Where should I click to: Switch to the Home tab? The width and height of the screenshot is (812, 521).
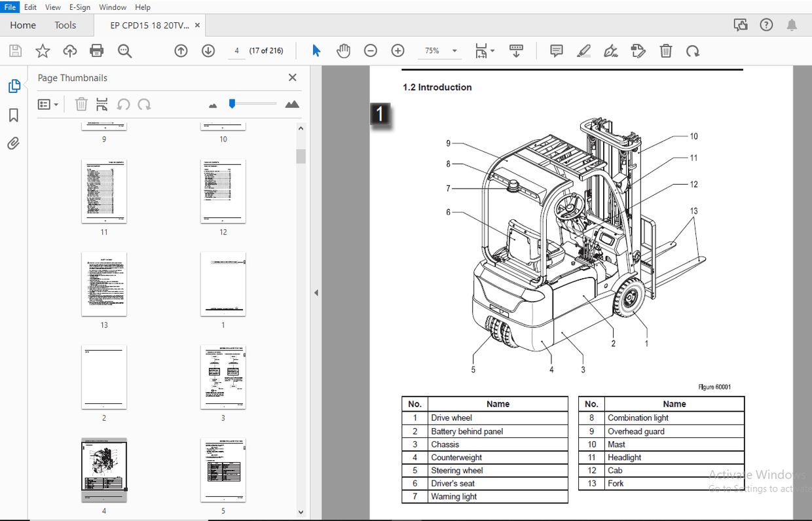23,25
